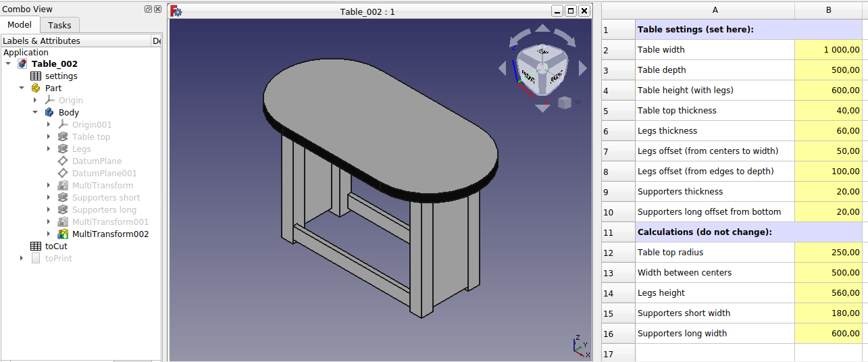The height and width of the screenshot is (362, 868).
Task: Click the toPrint page icon
Action: [x=36, y=259]
